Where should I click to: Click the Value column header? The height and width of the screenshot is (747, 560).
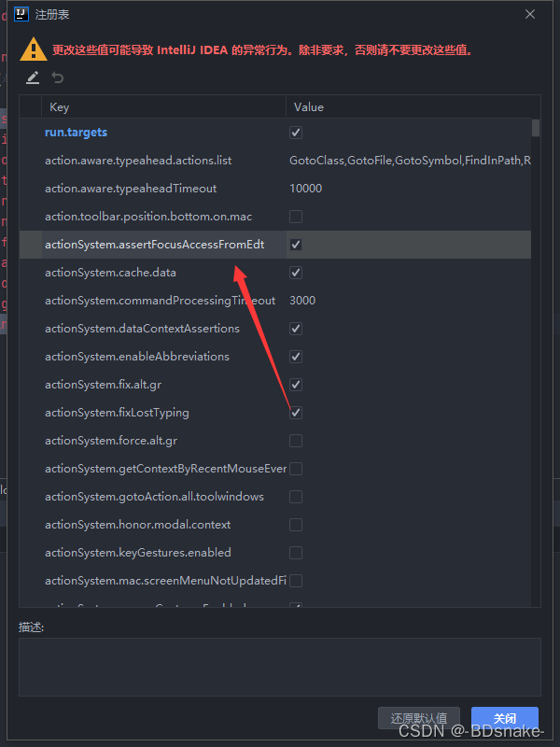(x=413, y=106)
